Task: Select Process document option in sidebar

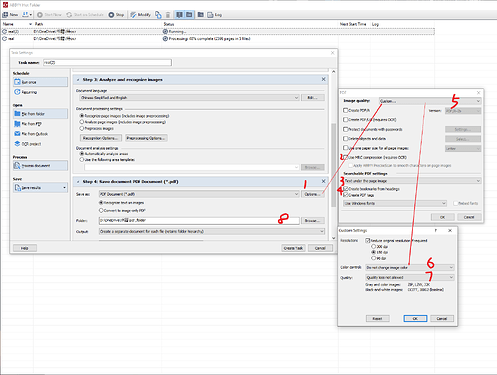Action: pyautogui.click(x=40, y=165)
